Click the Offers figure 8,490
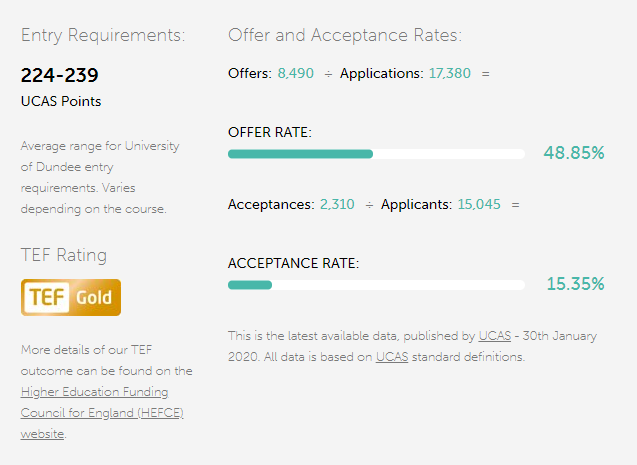Image resolution: width=637 pixels, height=465 pixels. point(295,74)
